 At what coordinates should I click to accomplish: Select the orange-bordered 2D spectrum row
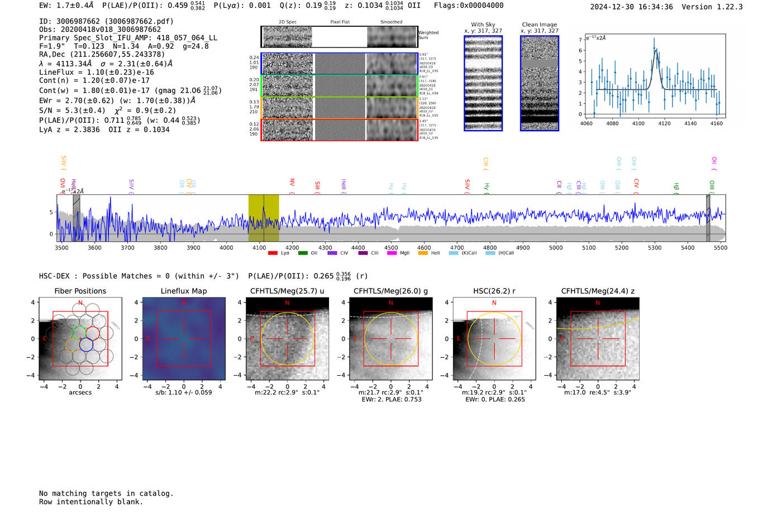[340, 108]
